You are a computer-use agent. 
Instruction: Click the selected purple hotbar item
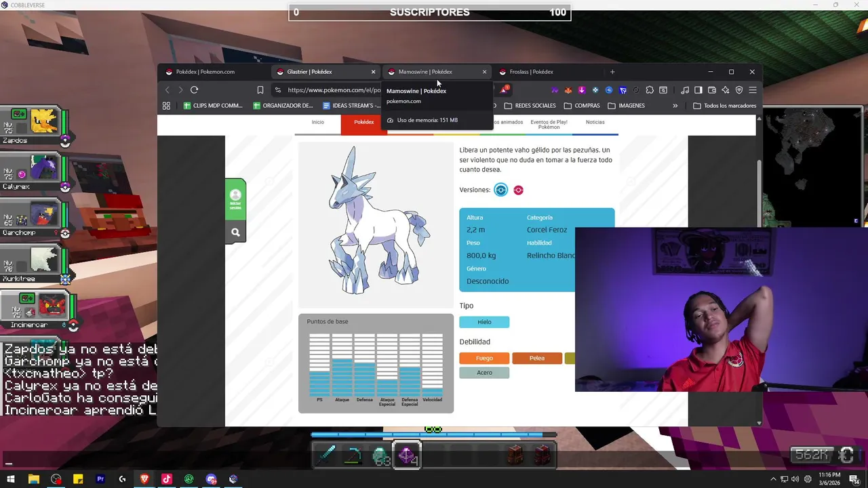tap(407, 455)
